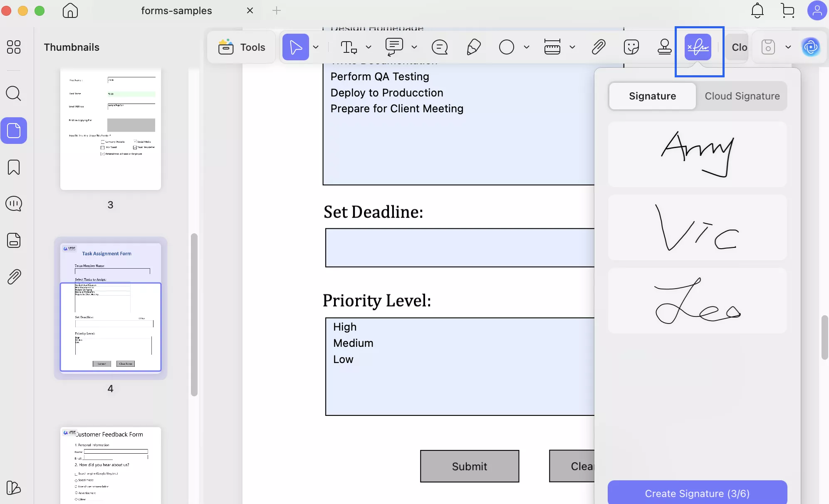Click the sticky note comment icon

pos(440,47)
